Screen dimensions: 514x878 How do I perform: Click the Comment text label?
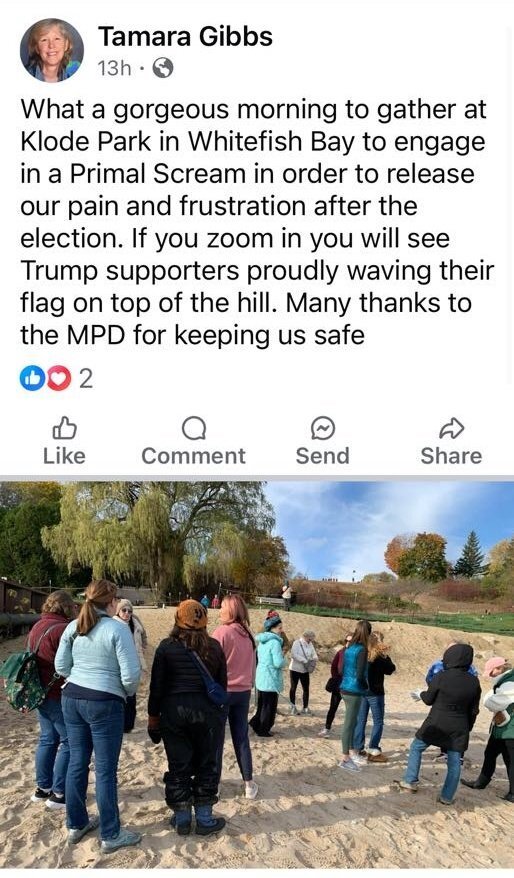pos(194,456)
